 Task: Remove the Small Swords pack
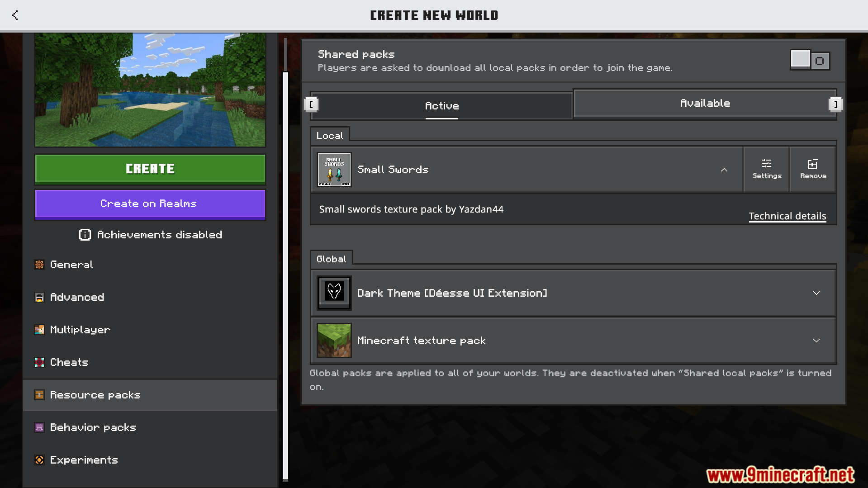tap(813, 170)
